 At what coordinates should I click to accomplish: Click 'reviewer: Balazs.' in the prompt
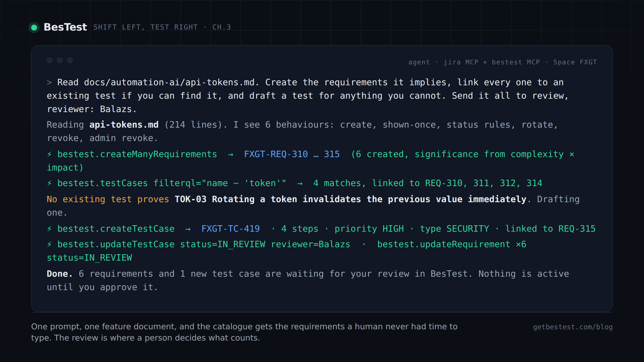pos(92,109)
